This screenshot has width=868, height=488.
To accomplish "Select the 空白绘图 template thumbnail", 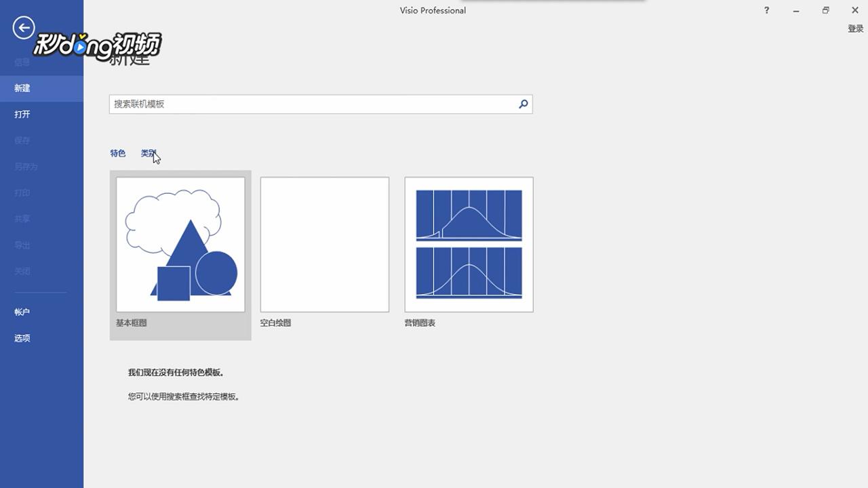I will pos(325,245).
